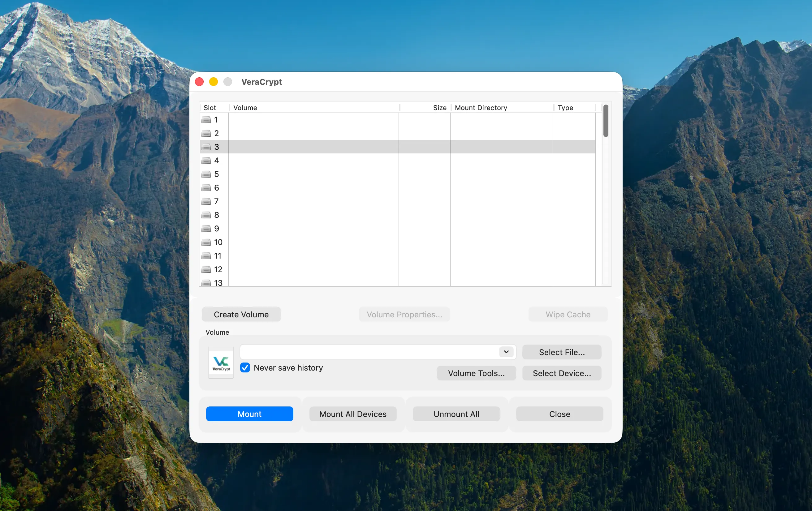Select the drive icon for slot 8

[x=206, y=215]
